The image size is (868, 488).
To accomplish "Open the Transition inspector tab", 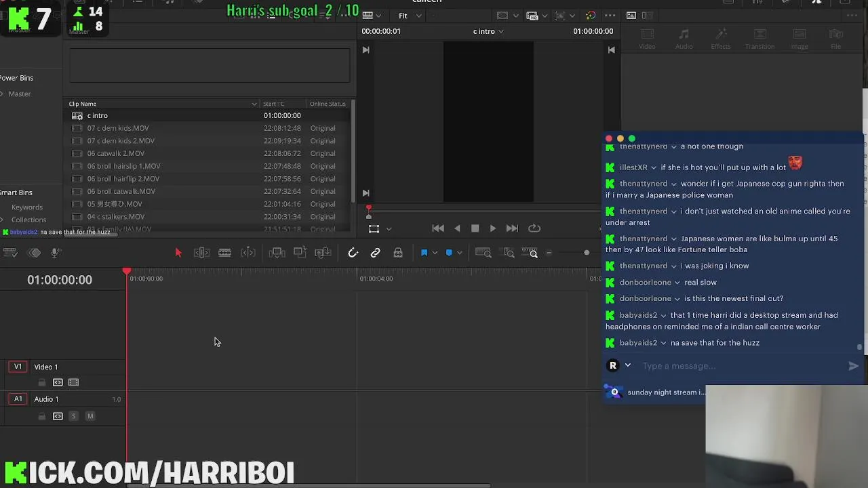I will point(759,39).
